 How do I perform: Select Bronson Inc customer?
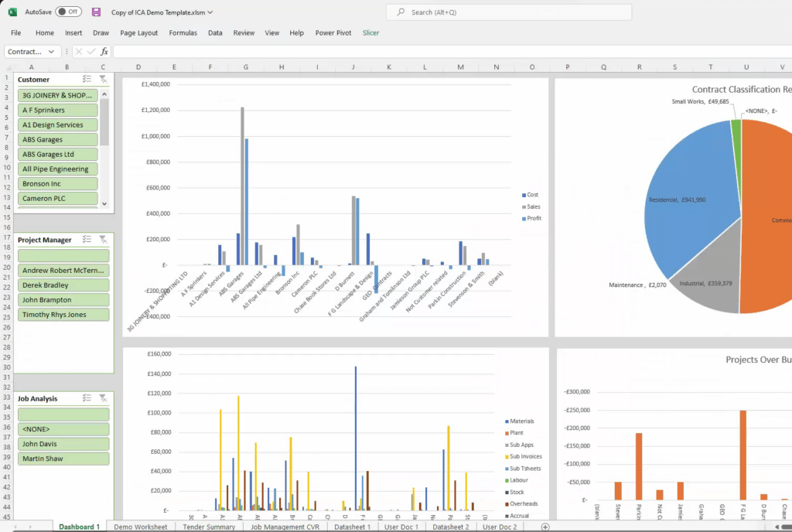(57, 184)
